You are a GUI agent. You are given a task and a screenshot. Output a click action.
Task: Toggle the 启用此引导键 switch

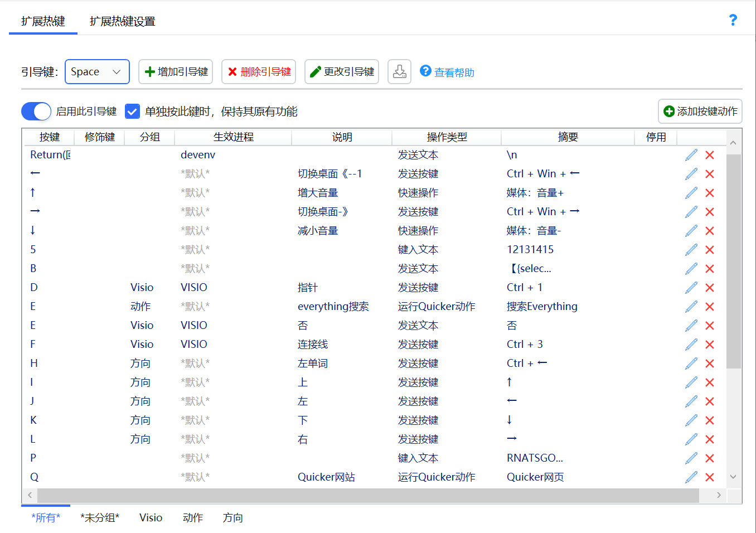(x=36, y=112)
